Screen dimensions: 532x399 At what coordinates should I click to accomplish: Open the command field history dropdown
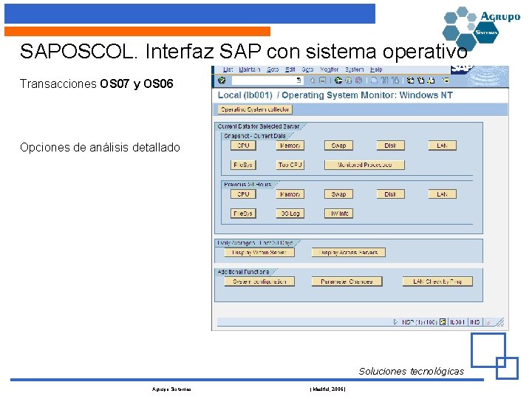299,81
